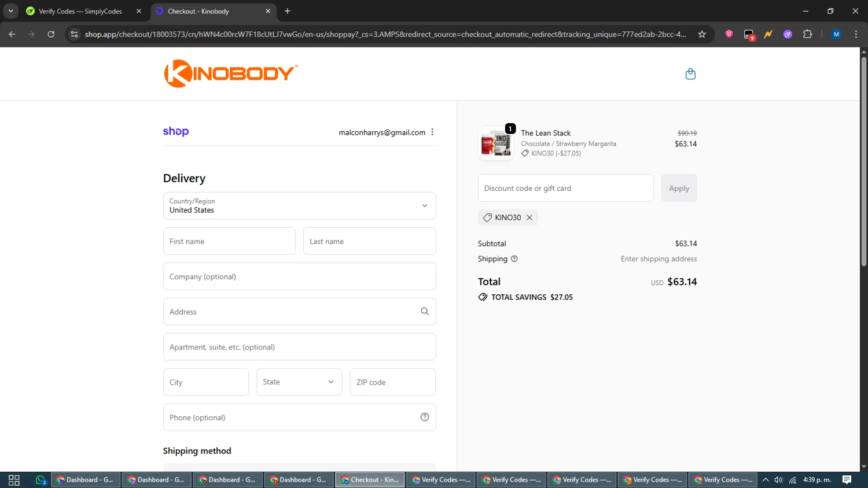Open the account options kebab menu beside email

point(432,132)
